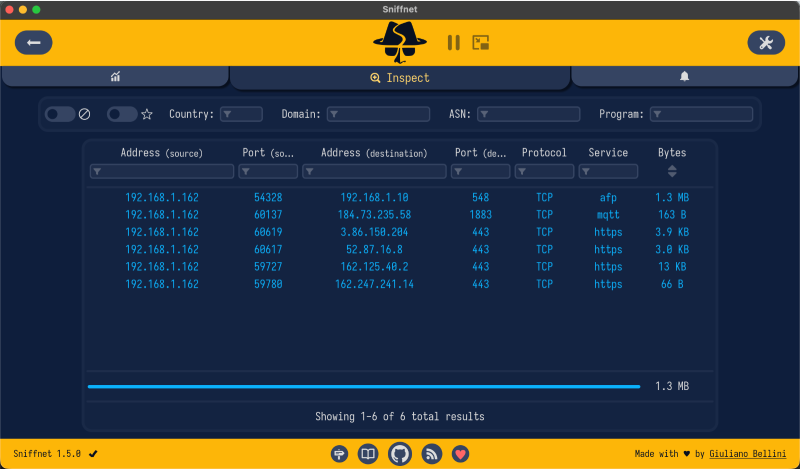
Task: Sort by Bytes using the arrows
Action: click(x=672, y=171)
